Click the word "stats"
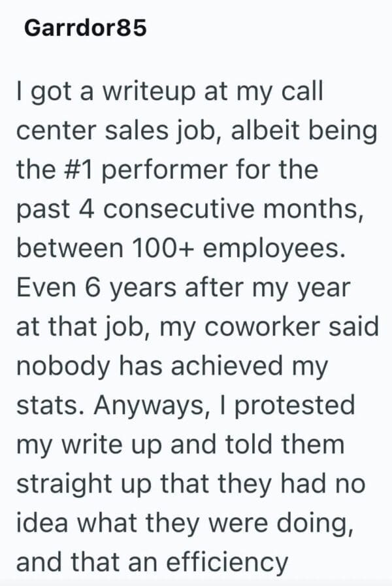 click(x=46, y=405)
